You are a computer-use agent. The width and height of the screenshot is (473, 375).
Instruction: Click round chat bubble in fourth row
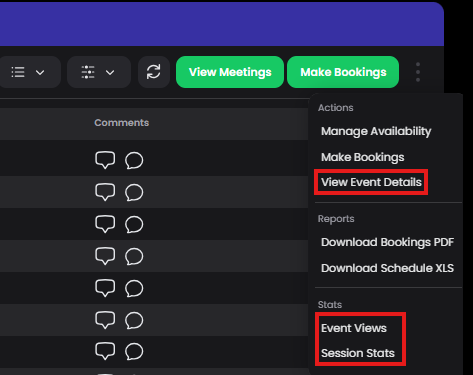click(134, 257)
